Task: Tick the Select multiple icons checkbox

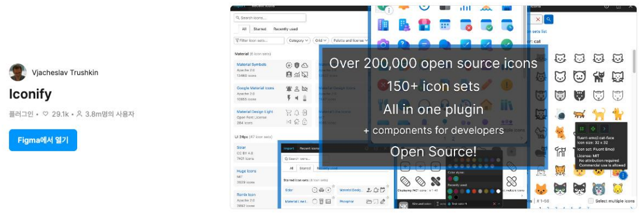Action: tap(591, 201)
